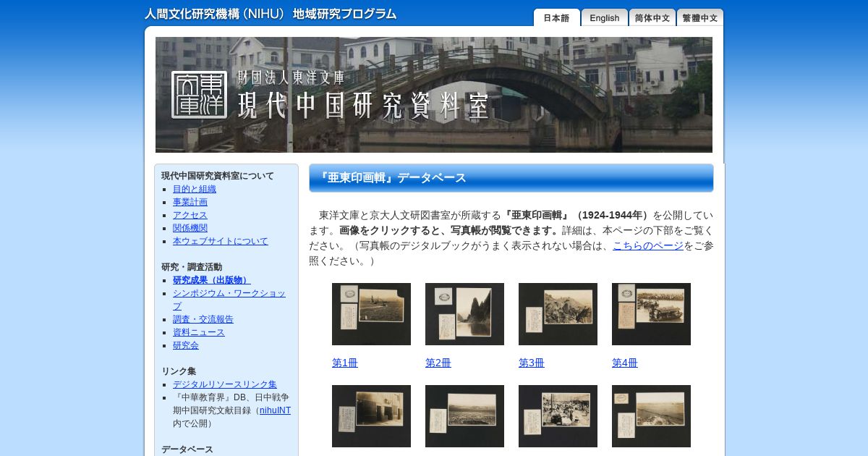Click the 『亜東印画輯』データベース heading
The height and width of the screenshot is (456, 868).
[511, 178]
